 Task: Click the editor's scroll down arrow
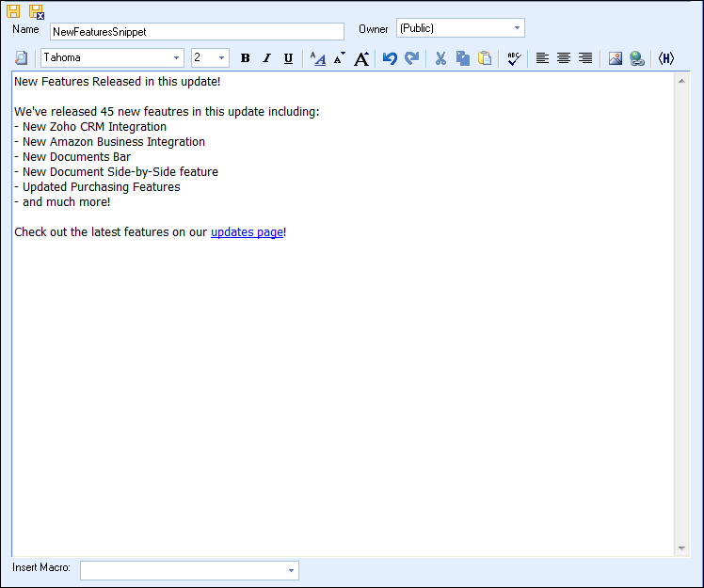click(x=681, y=548)
